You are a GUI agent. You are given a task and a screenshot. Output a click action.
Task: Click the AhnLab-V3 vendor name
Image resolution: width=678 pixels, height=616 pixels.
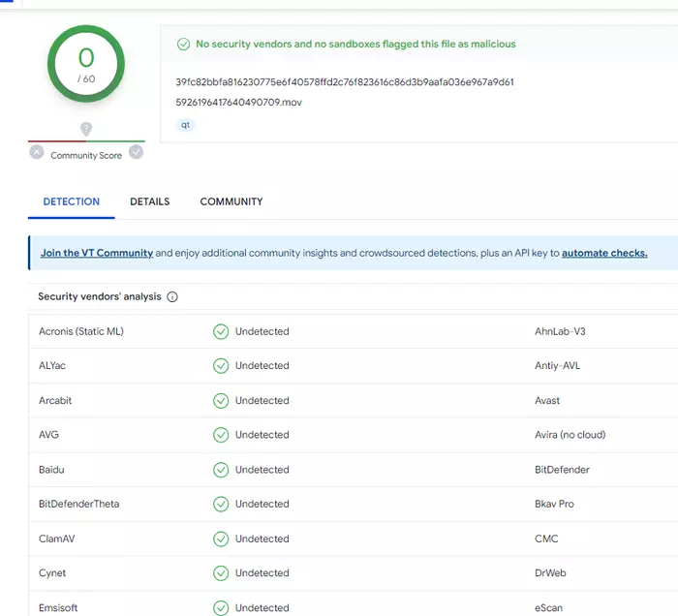(560, 331)
